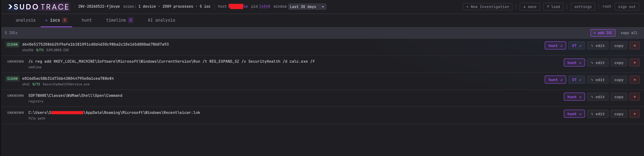The width and height of the screenshot is (644, 156).
Task: Delete the EXPLORER.EXE sha256 IOC
Action: coord(635,46)
